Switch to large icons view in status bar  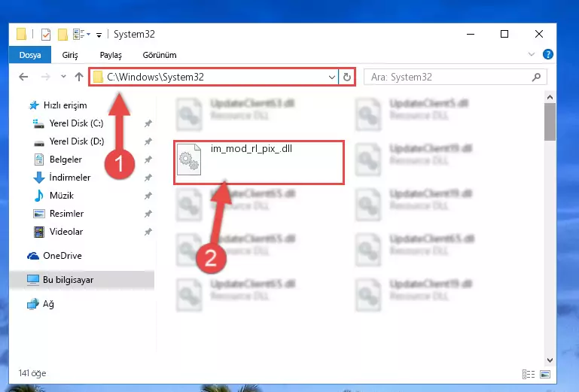545,374
